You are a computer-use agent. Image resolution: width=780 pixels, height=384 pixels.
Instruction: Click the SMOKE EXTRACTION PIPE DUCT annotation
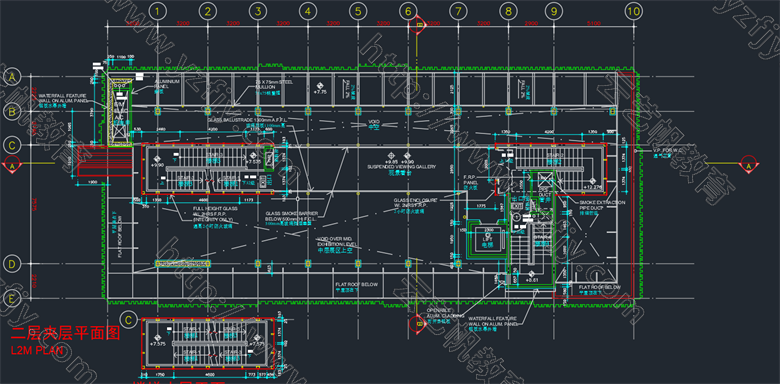(x=602, y=205)
